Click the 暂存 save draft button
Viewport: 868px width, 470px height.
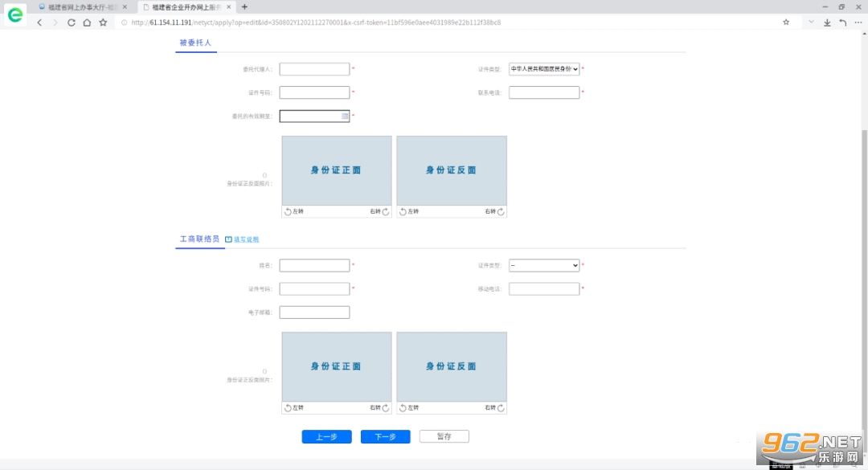pyautogui.click(x=444, y=437)
